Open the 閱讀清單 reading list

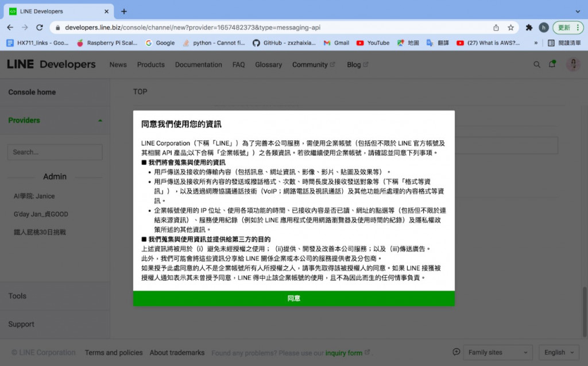coord(564,43)
